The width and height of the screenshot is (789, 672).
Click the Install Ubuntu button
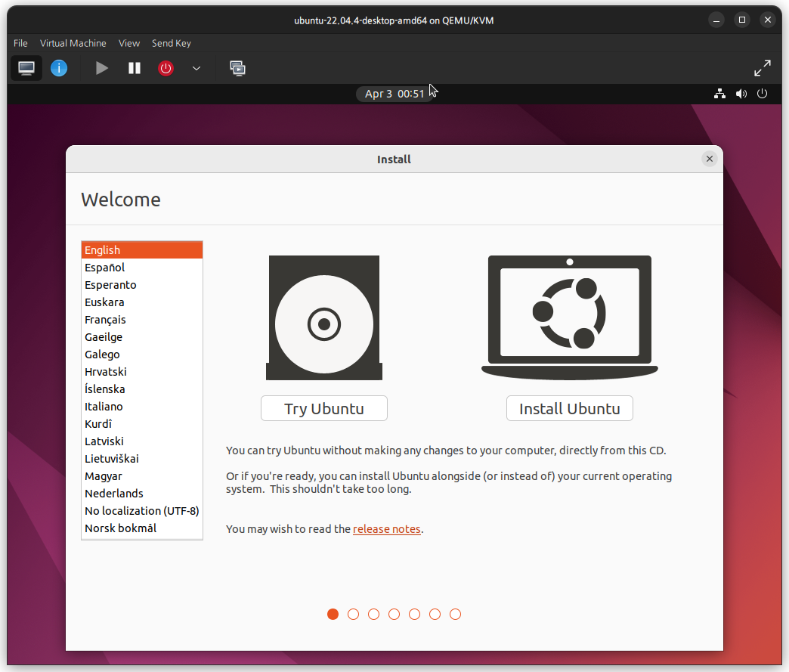tap(570, 408)
